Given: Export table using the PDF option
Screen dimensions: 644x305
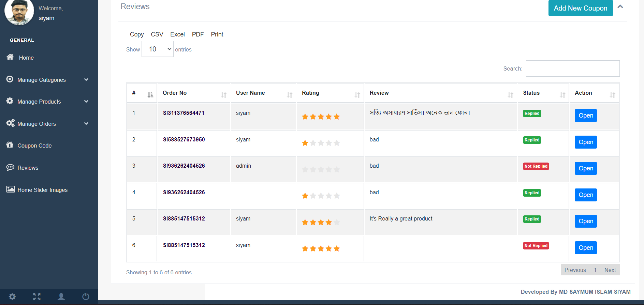Looking at the screenshot, I should pos(198,34).
